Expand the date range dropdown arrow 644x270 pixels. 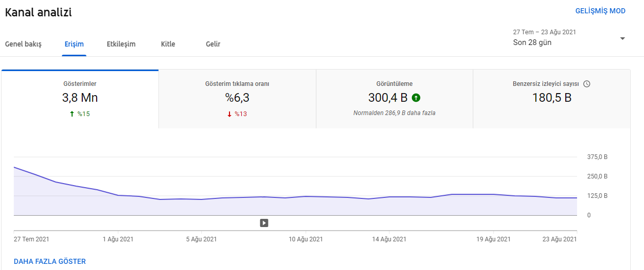pos(622,38)
